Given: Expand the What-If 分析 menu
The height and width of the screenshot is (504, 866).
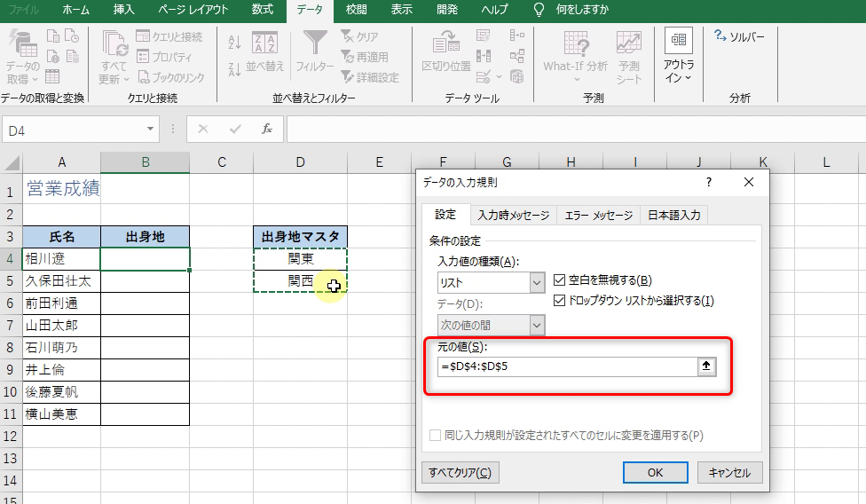Looking at the screenshot, I should 576,53.
